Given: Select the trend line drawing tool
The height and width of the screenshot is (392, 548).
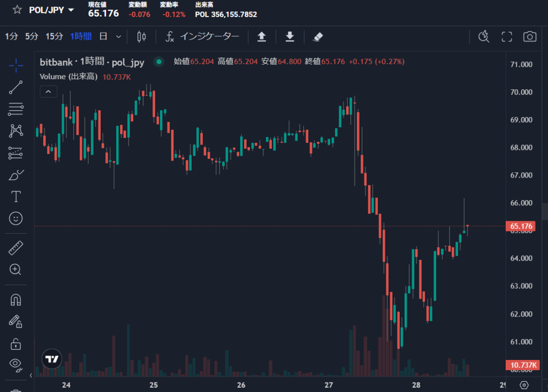Looking at the screenshot, I should tap(15, 88).
